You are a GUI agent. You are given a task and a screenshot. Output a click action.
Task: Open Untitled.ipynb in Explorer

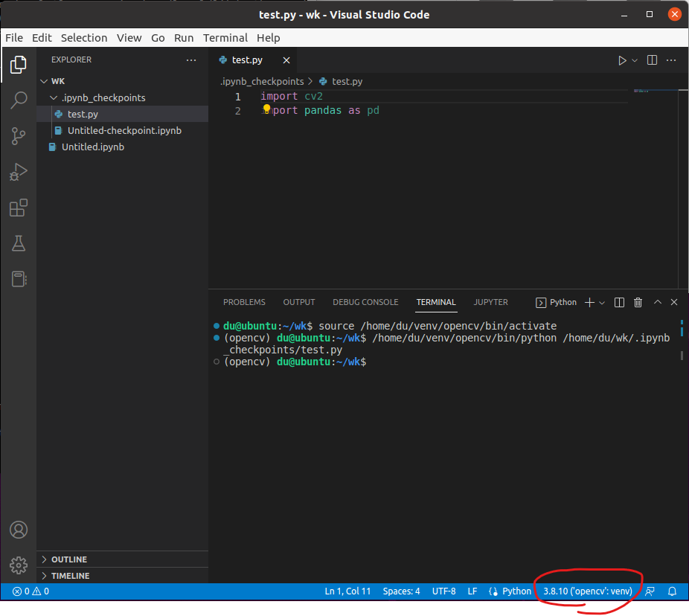point(123,147)
